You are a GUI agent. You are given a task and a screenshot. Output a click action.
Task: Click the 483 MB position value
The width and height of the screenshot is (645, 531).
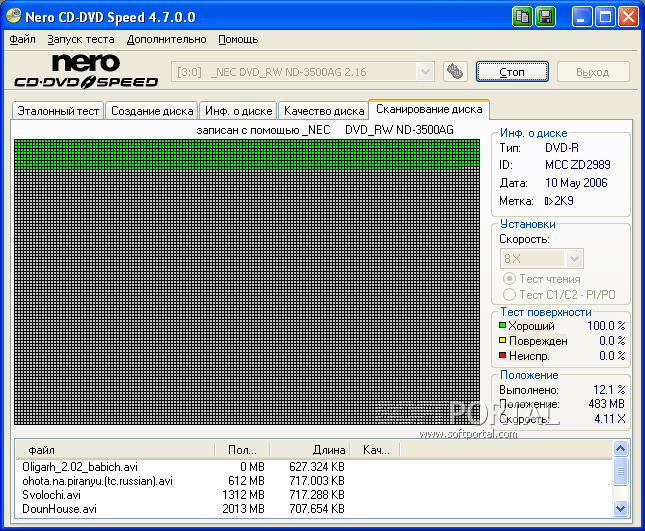pyautogui.click(x=606, y=404)
